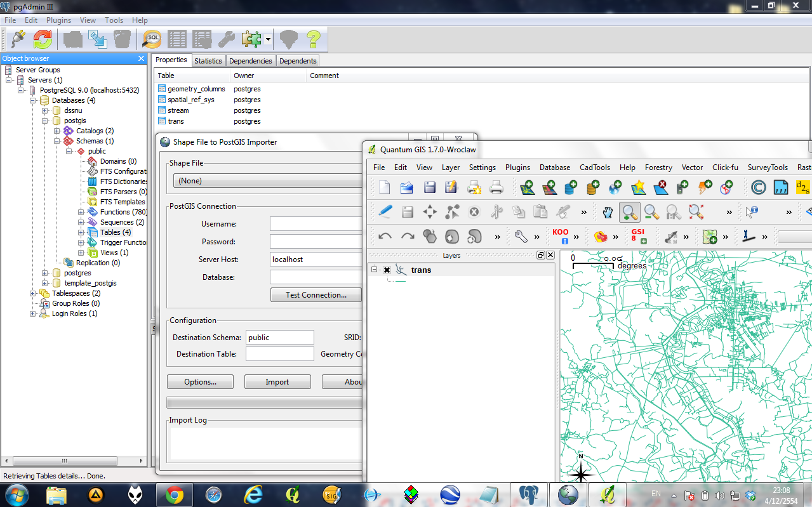Viewport: 812px width, 507px height.
Task: Open the Database menu in QGIS
Action: tap(554, 167)
